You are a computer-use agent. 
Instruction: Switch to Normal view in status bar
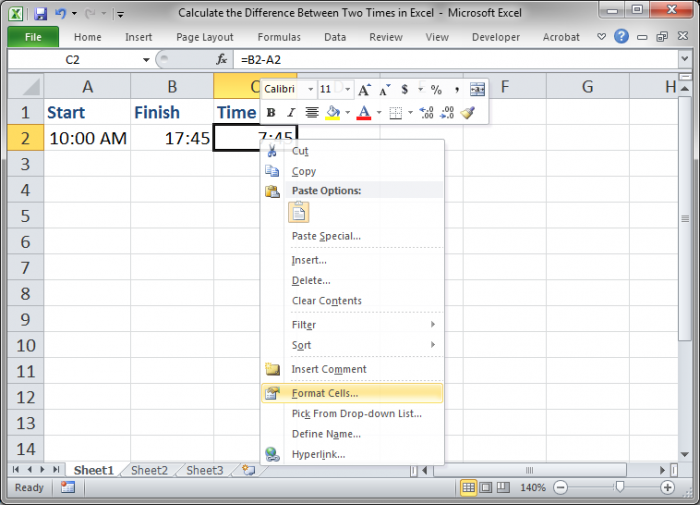468,487
